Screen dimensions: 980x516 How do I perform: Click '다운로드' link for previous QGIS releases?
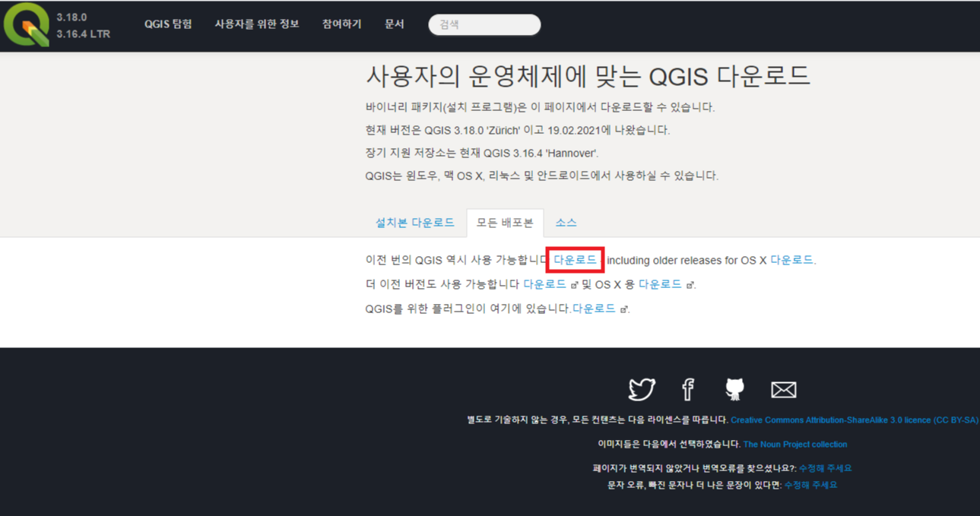575,260
